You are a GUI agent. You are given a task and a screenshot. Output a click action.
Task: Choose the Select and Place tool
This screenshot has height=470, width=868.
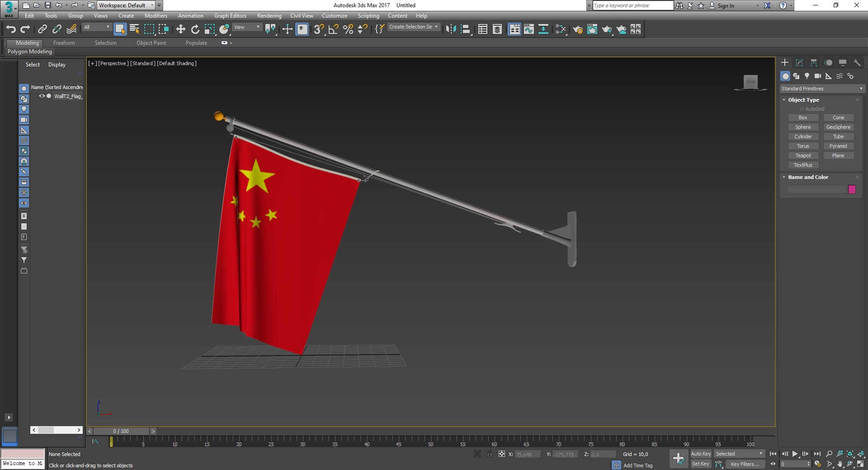224,29
